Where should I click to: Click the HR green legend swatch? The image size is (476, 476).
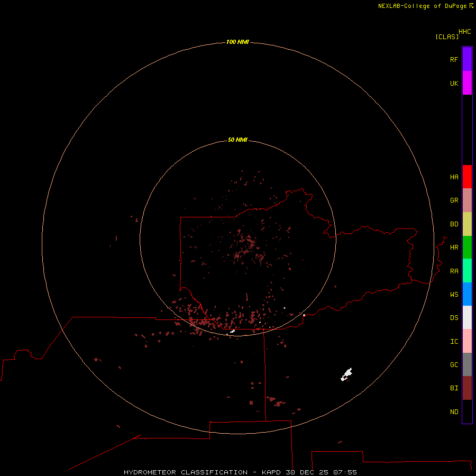(467, 248)
